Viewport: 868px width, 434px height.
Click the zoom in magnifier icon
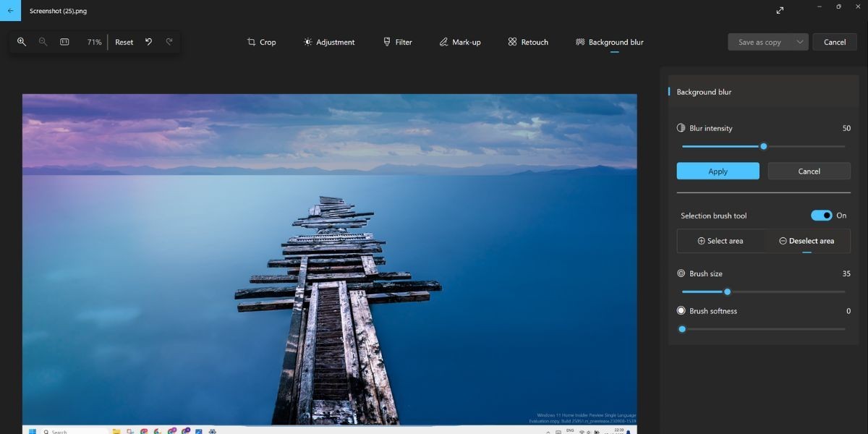[22, 42]
